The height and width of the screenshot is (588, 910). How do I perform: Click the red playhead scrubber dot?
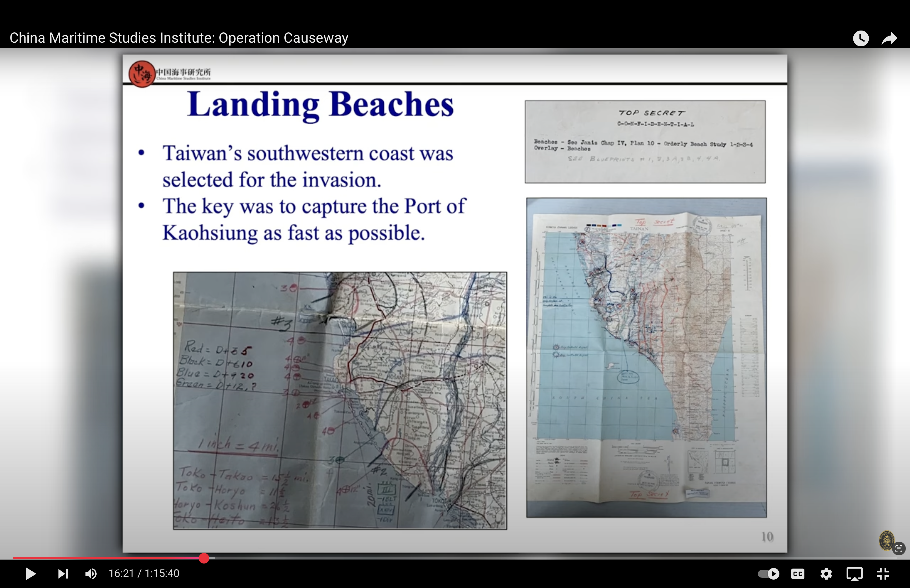[204, 558]
